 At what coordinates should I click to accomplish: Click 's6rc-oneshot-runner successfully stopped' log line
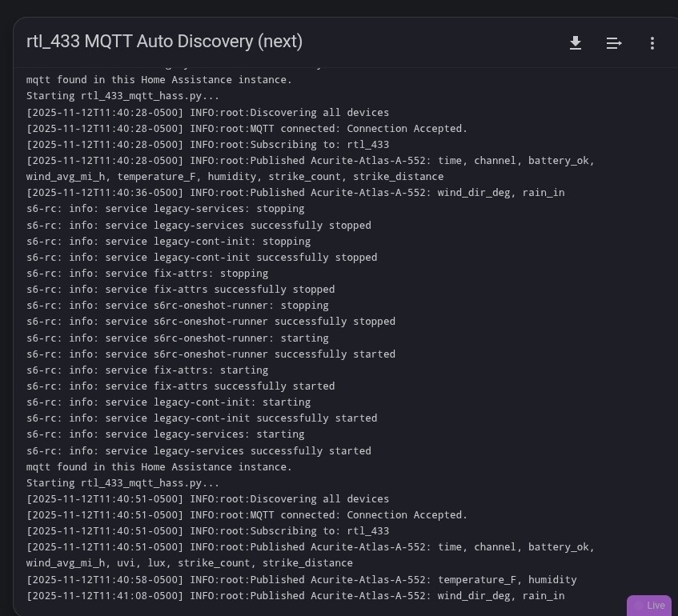[211, 322]
